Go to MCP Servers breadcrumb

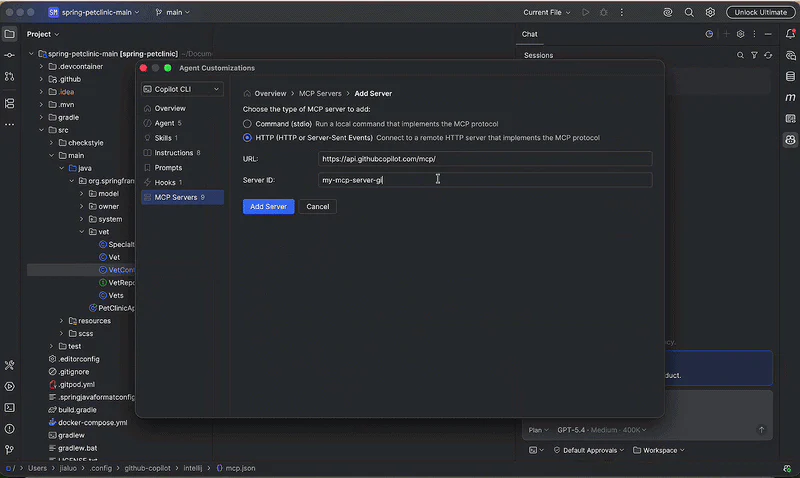320,94
